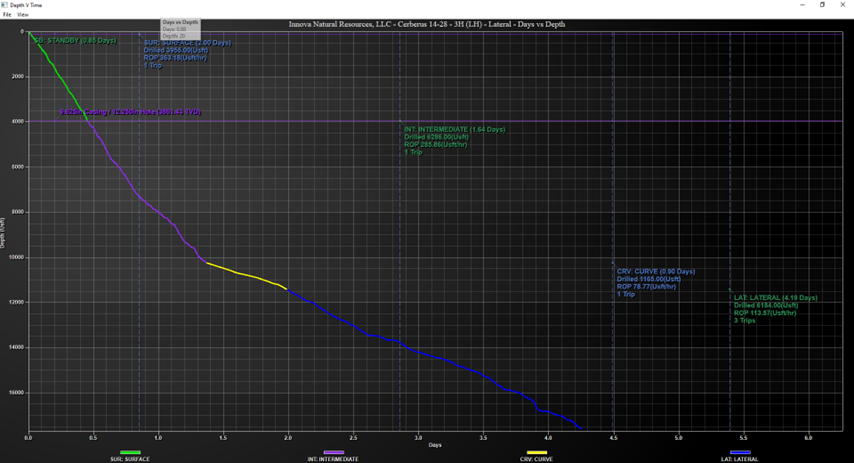Open the File menu
The image size is (854, 463).
tap(7, 15)
